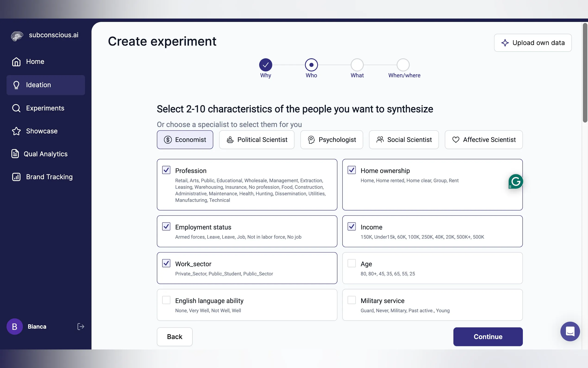Go to the Why step circle
This screenshot has width=588, height=368.
[266, 65]
